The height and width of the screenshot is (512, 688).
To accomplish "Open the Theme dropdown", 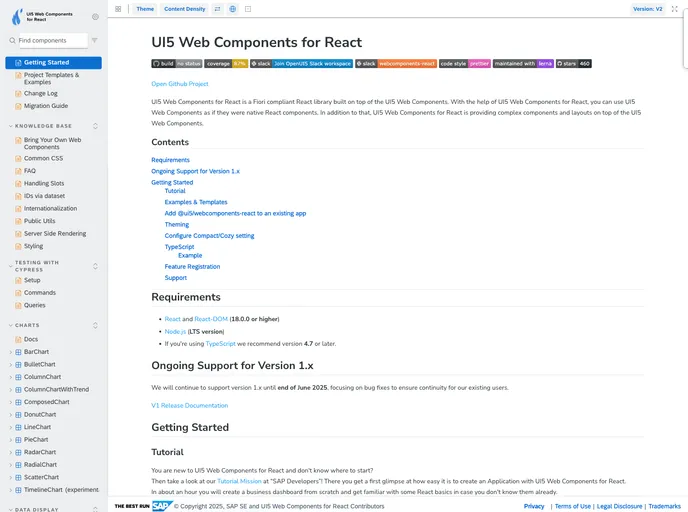I will click(145, 9).
